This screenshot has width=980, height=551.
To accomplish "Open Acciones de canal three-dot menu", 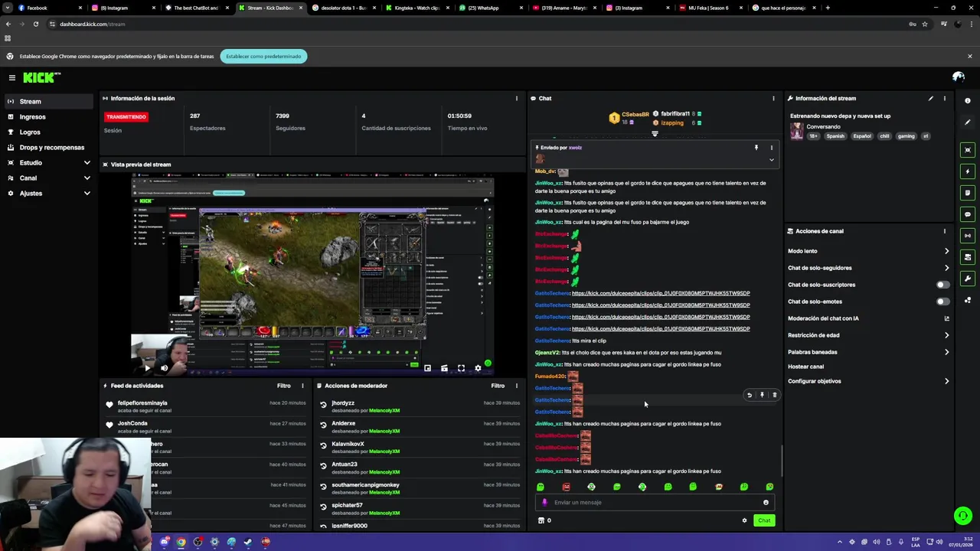I will coord(945,231).
